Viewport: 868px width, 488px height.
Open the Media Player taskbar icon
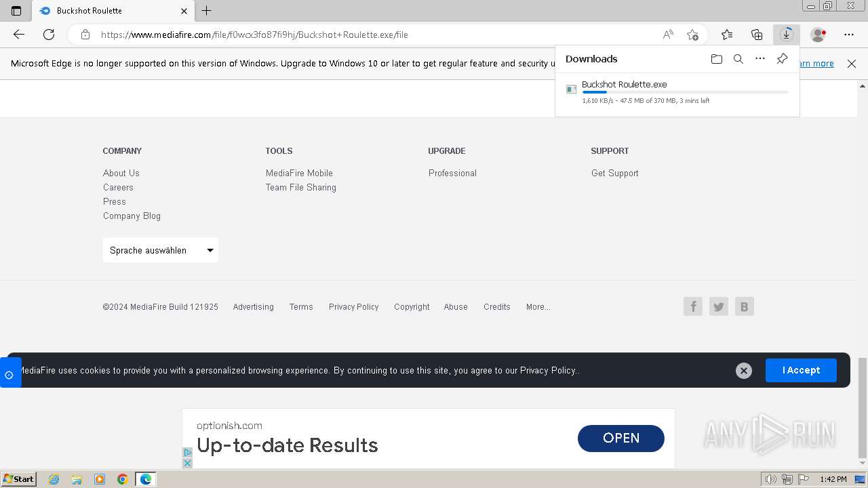tap(100, 479)
